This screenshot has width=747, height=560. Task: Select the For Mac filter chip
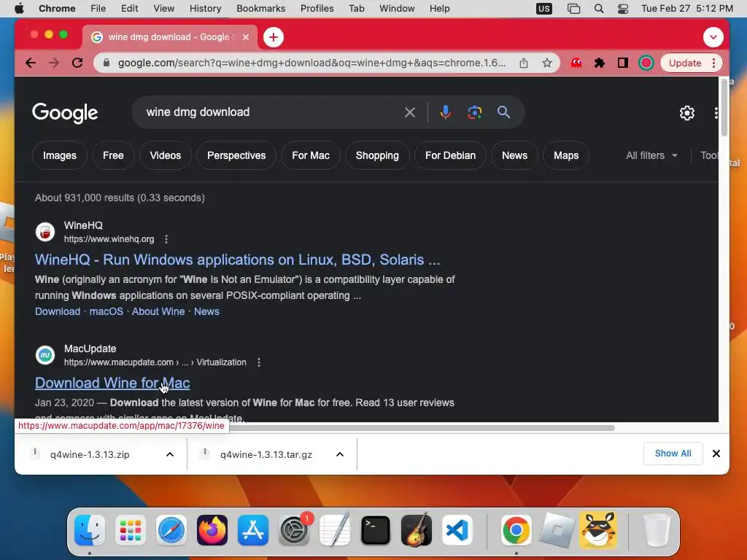(x=311, y=156)
